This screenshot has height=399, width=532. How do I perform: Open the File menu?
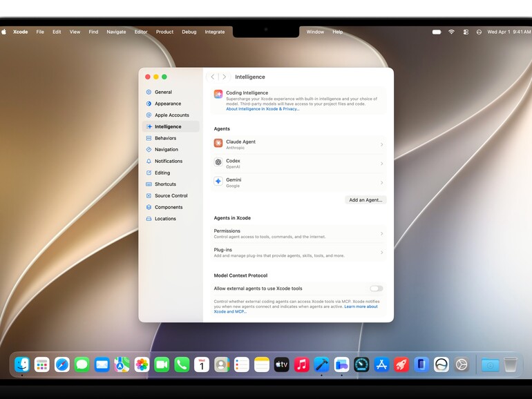point(40,32)
